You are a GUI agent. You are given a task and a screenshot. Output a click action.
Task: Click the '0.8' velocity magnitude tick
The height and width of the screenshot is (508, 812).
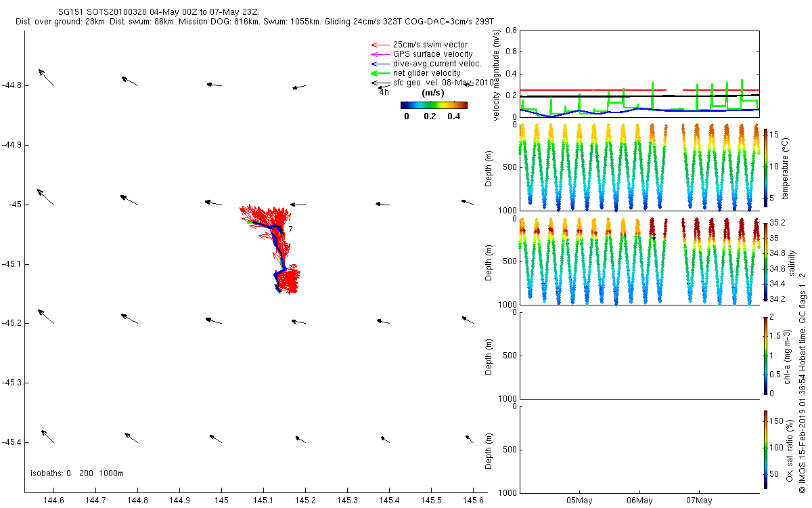coord(511,30)
